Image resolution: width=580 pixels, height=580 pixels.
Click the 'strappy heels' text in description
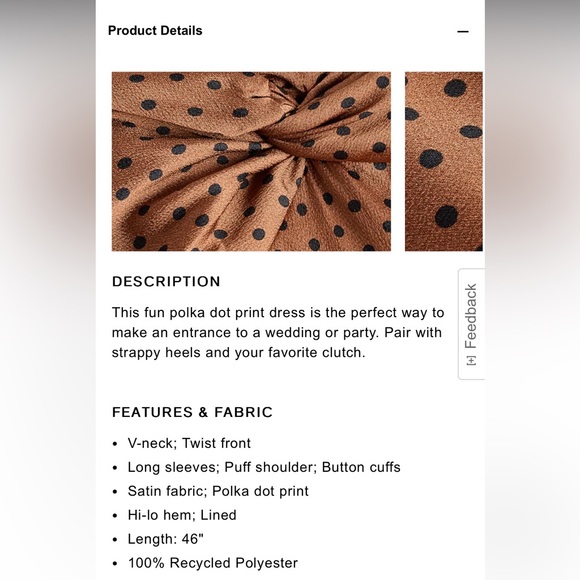157,353
